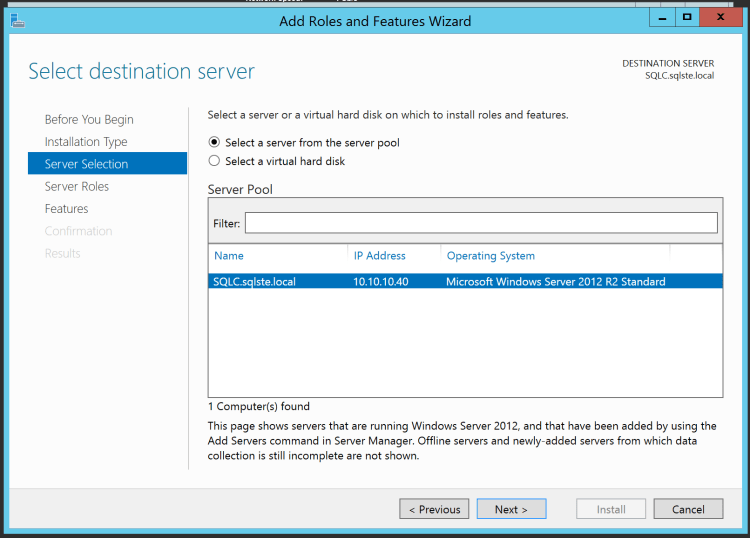Sort server pool by IP Address column

[x=380, y=256]
